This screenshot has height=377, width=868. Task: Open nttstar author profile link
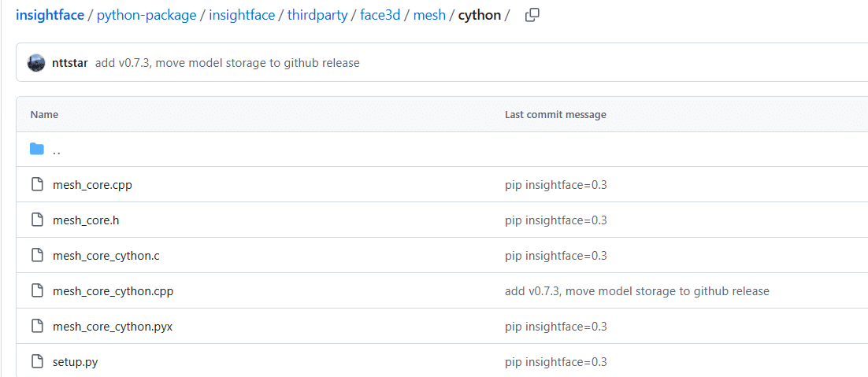[x=69, y=63]
